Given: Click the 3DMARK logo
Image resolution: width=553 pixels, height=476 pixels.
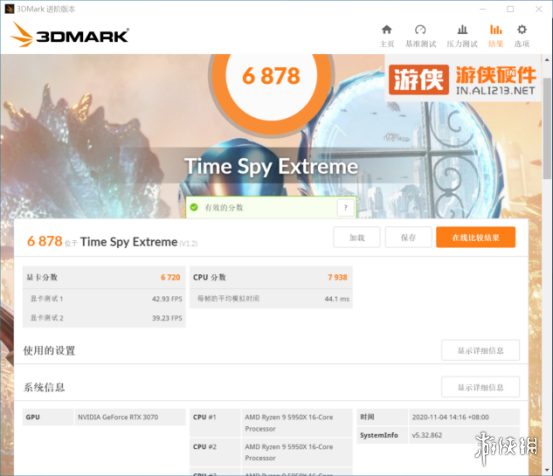Looking at the screenshot, I should coord(69,35).
